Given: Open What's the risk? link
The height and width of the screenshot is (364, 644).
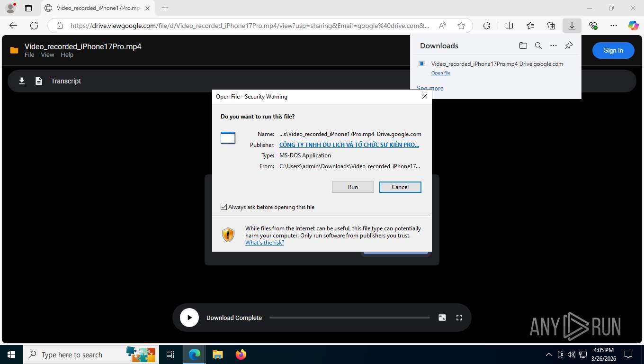Looking at the screenshot, I should 265,243.
